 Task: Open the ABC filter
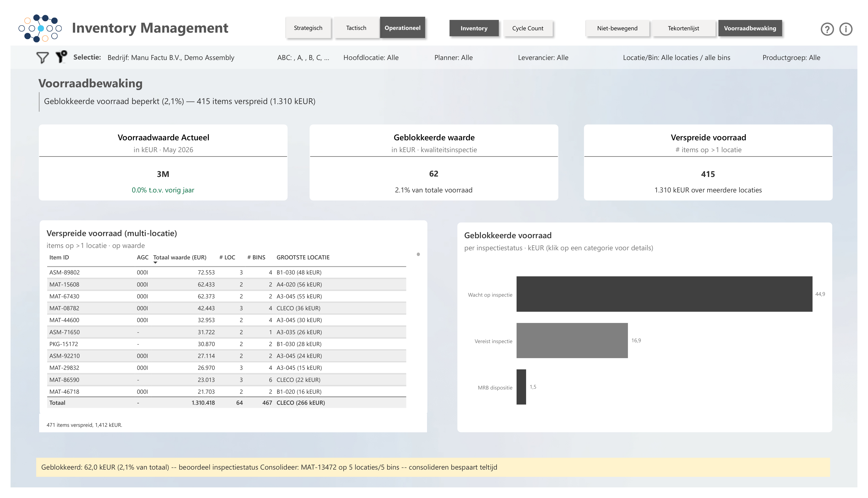pos(303,57)
